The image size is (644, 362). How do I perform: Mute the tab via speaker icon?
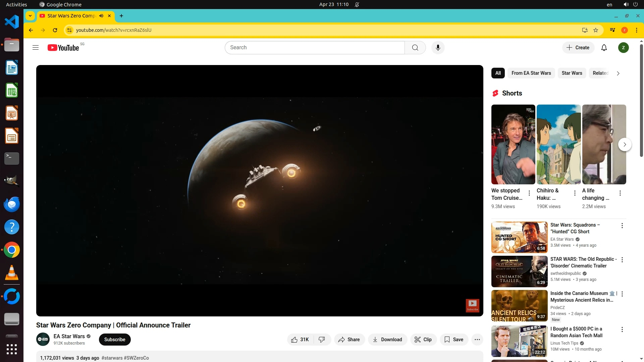pyautogui.click(x=101, y=16)
